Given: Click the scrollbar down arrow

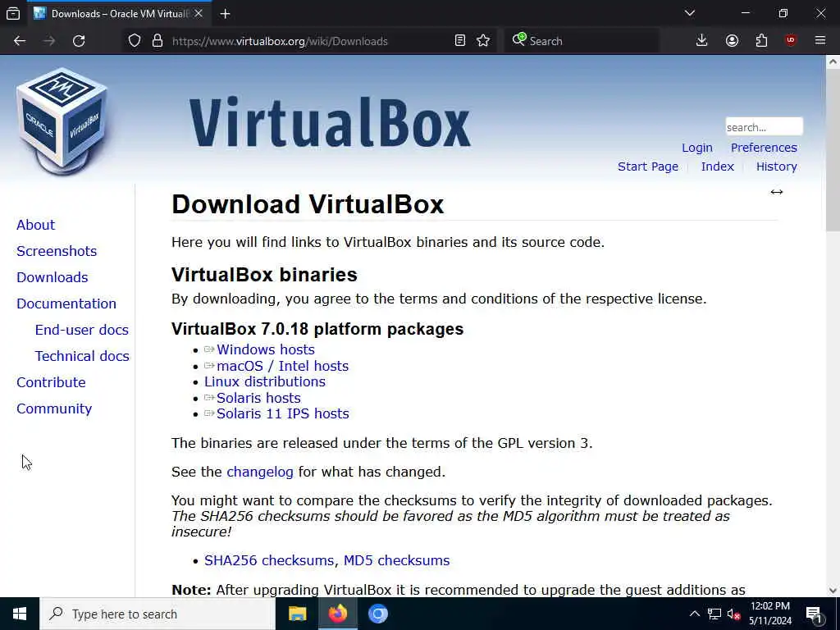Looking at the screenshot, I should point(833,591).
